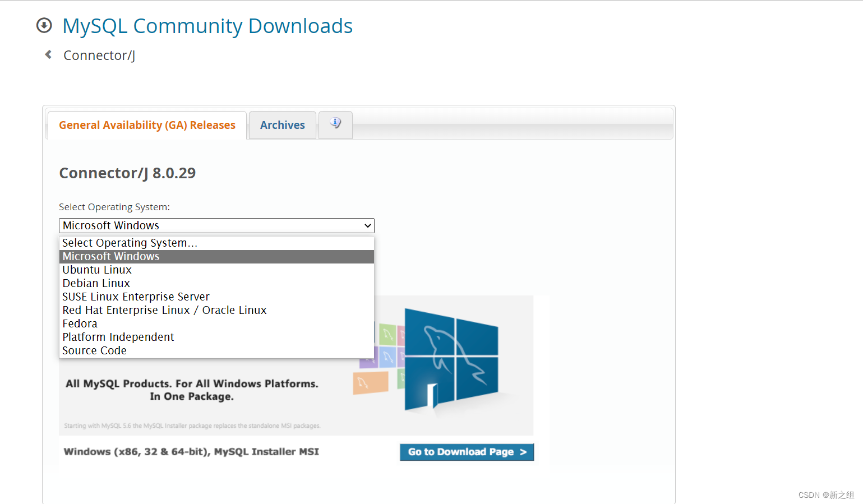Click the Connector/J breadcrumb link
The height and width of the screenshot is (504, 863).
99,55
